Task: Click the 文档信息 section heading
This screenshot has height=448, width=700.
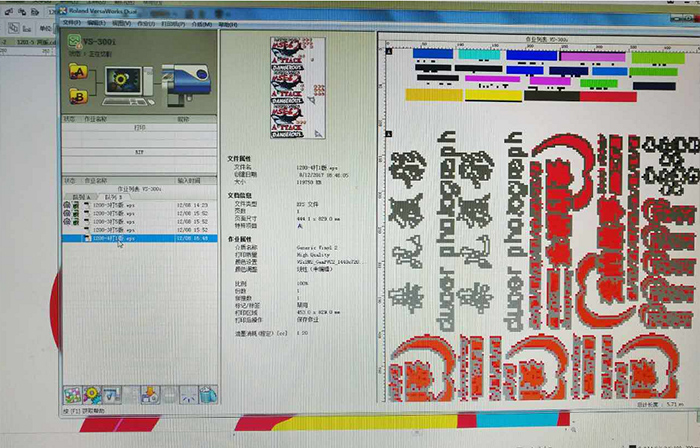Action: [x=239, y=195]
